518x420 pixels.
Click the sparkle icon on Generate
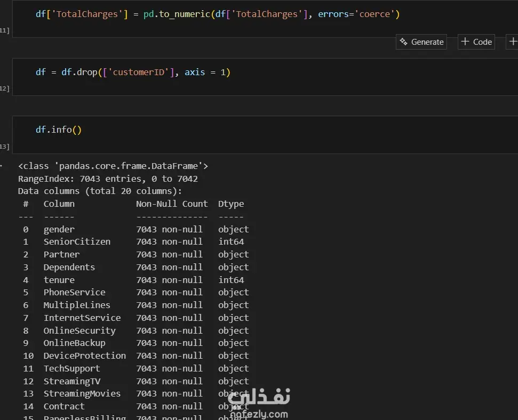click(x=404, y=42)
